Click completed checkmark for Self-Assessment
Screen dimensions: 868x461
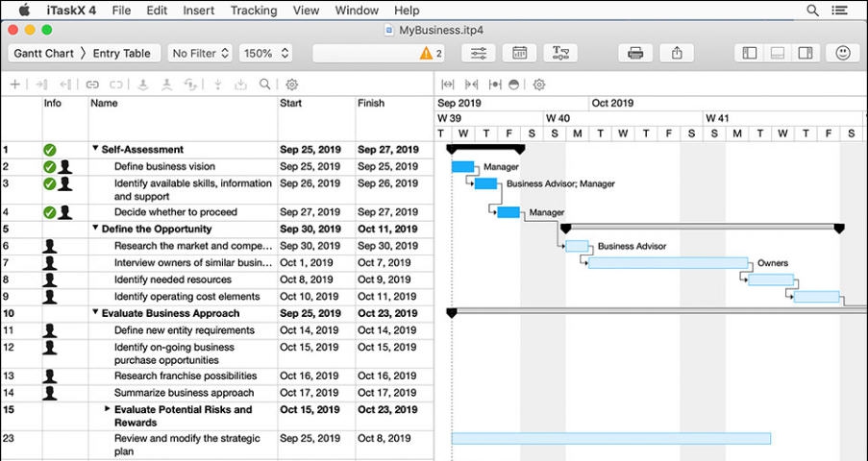[x=50, y=150]
